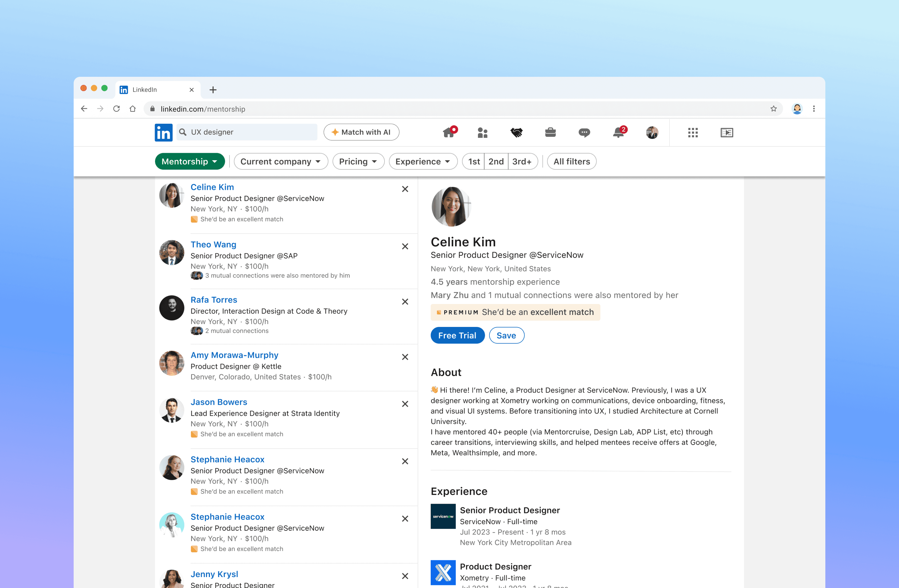Toggle the 1st connections filter
The width and height of the screenshot is (899, 588).
474,162
